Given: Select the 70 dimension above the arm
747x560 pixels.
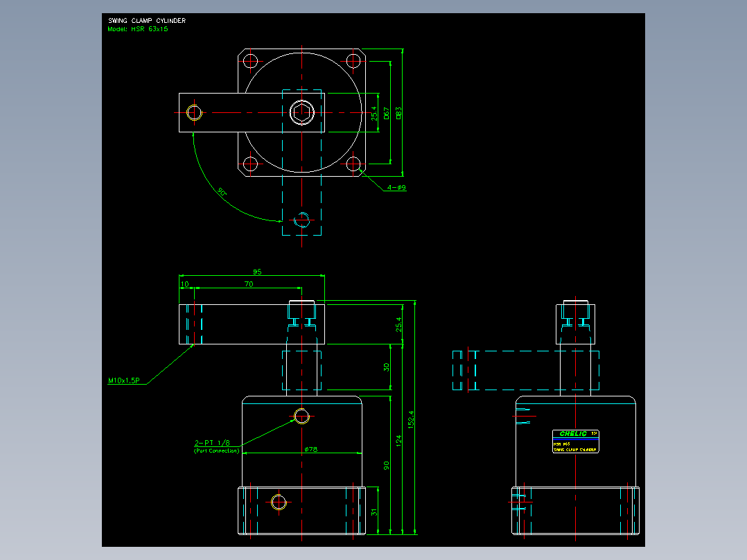Looking at the screenshot, I should click(249, 284).
